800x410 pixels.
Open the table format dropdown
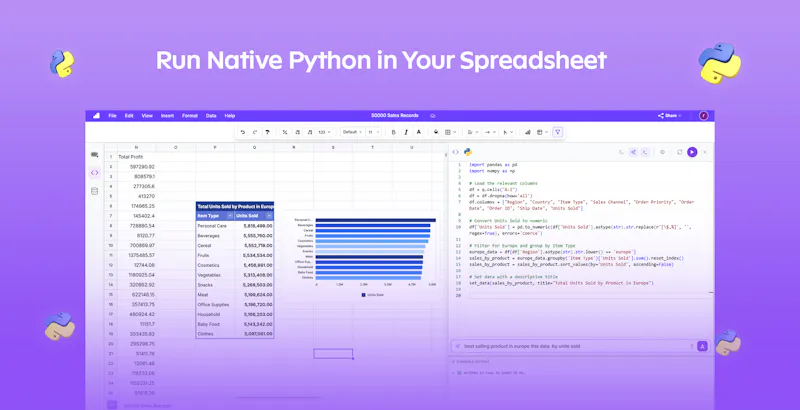(x=543, y=132)
